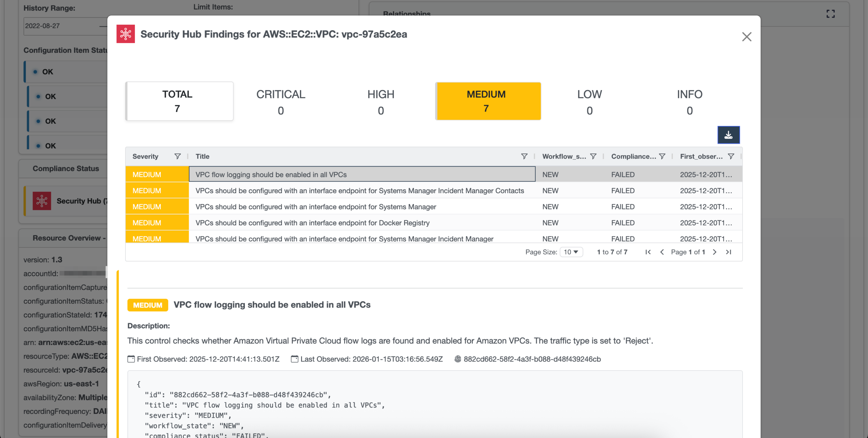868x438 pixels.
Task: Filter by MEDIUM severity tile
Action: 488,101
